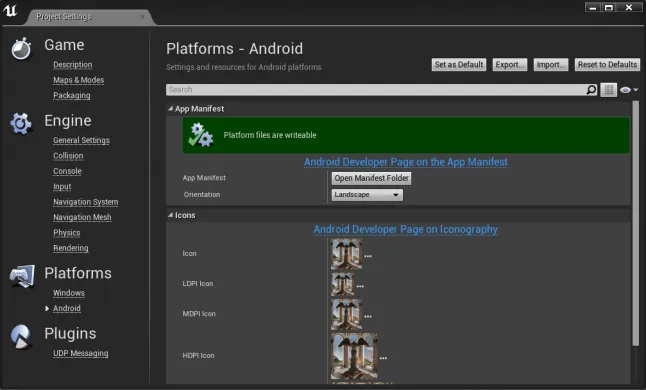Click the settings panel vertical scrollbar
This screenshot has height=390, width=646.
636,222
